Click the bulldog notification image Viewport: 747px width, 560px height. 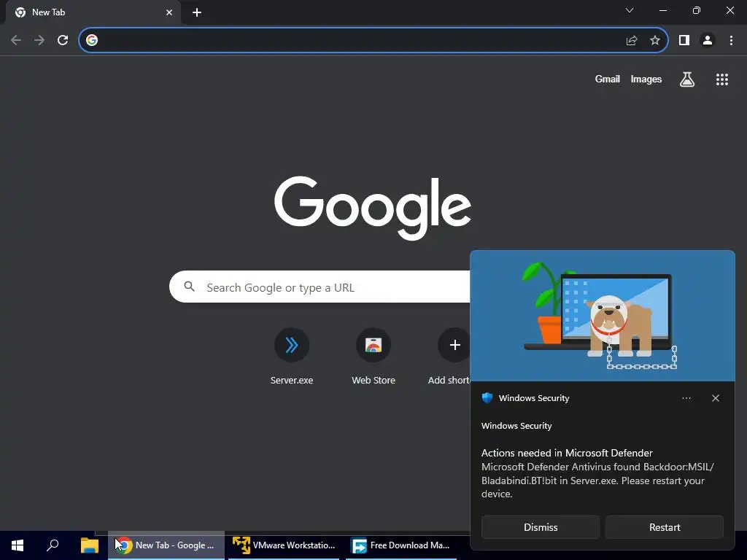[603, 316]
